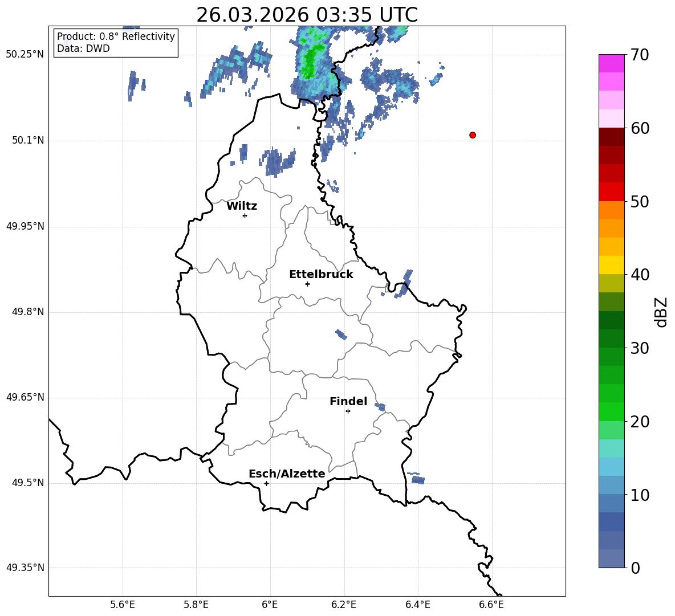The image size is (675, 616).
Task: Click the 49.5°N latitude label
Action: (28, 483)
